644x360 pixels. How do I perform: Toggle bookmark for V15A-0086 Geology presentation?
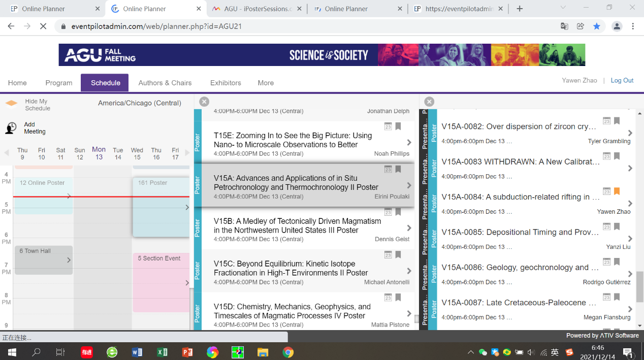pos(617,262)
